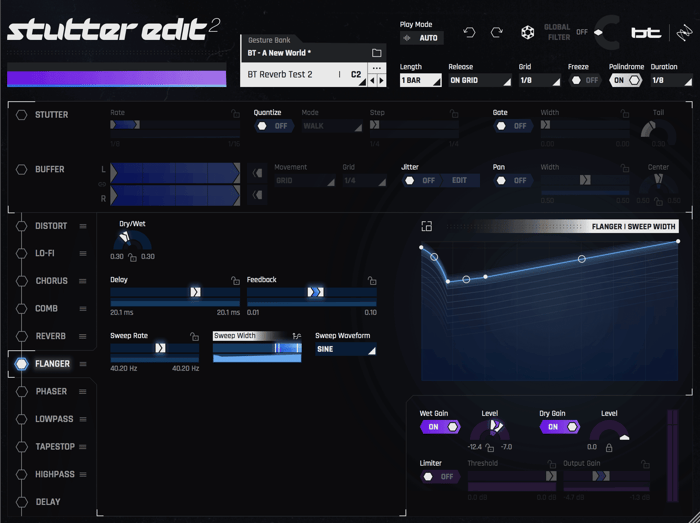Open the gesture options ellipsis menu
700x523 pixels.
(377, 68)
